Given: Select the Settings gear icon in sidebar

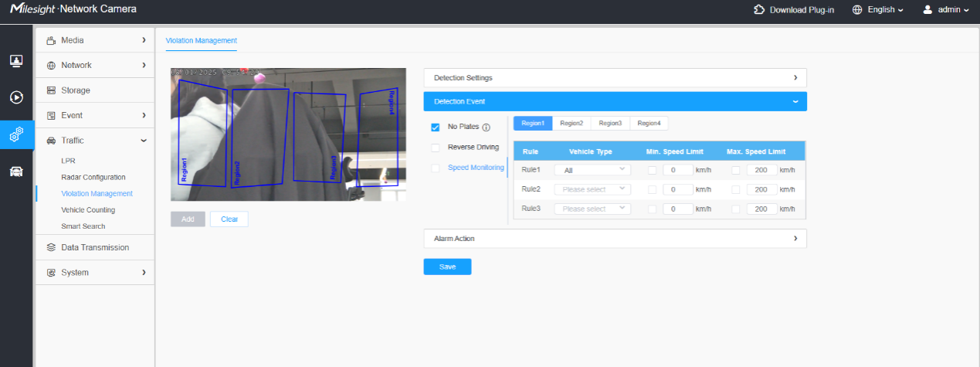Looking at the screenshot, I should pos(16,134).
